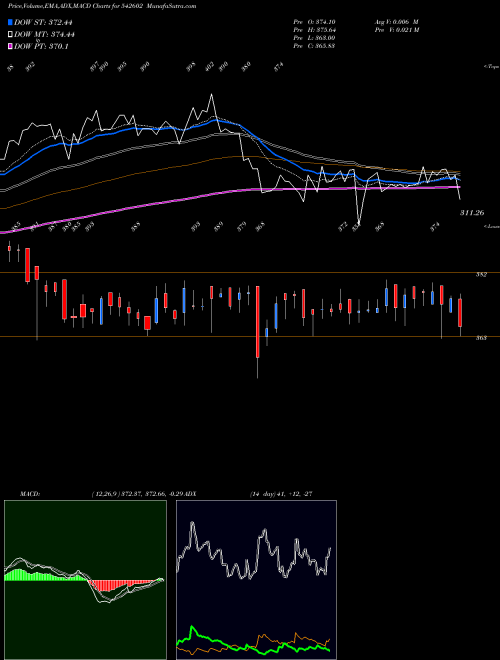Click the magenta DOW PT legend swatch
500x660 pixels.
[x=10, y=46]
